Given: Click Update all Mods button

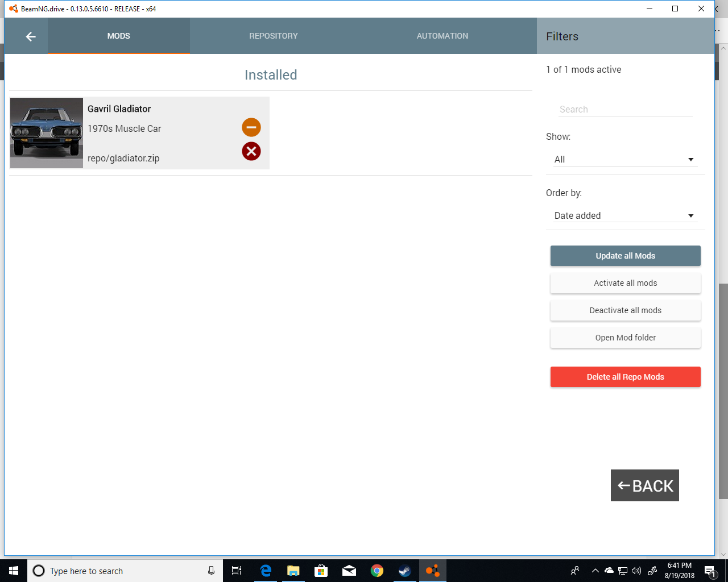Looking at the screenshot, I should [x=626, y=256].
